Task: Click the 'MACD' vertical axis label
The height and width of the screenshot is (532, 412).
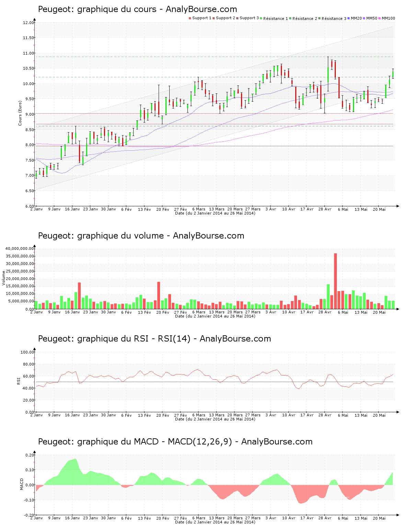Action: (22, 484)
